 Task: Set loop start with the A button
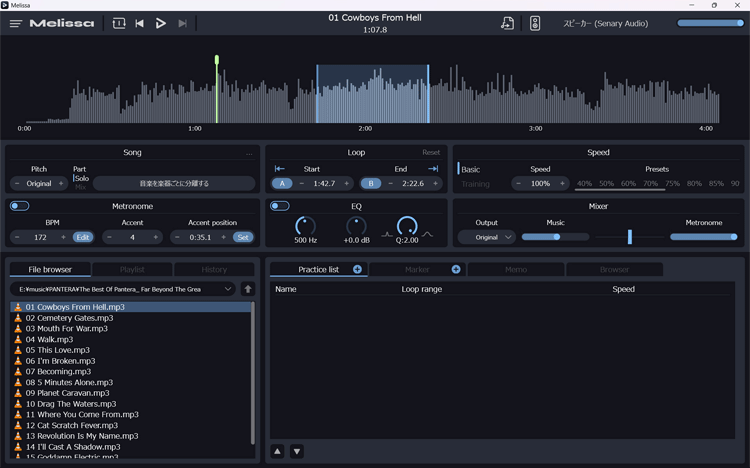(281, 183)
